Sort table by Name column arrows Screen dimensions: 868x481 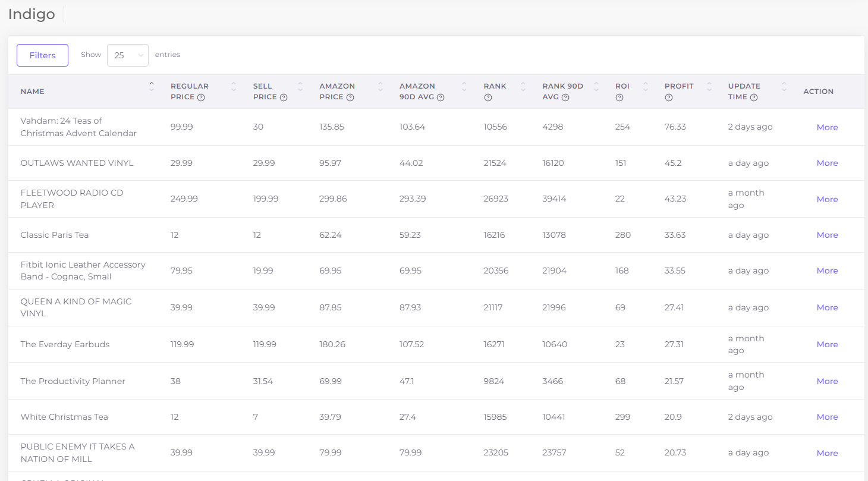152,87
